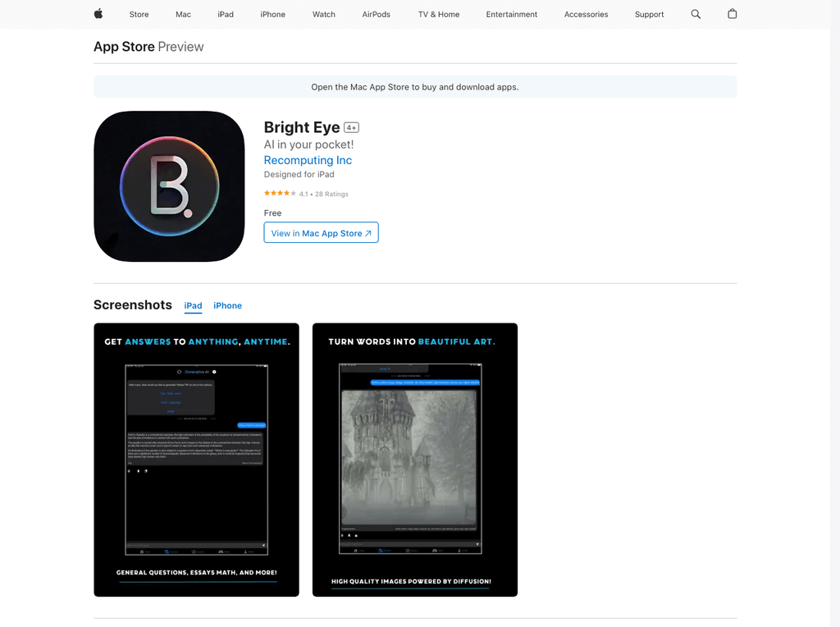Click the View in Mac App Store button
Viewport: 840px width, 627px height.
tap(321, 232)
